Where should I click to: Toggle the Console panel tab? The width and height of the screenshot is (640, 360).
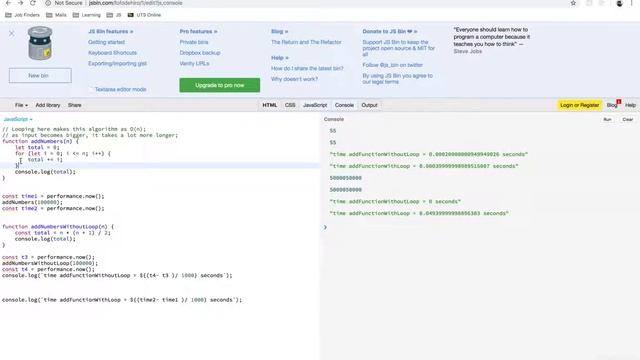point(344,105)
